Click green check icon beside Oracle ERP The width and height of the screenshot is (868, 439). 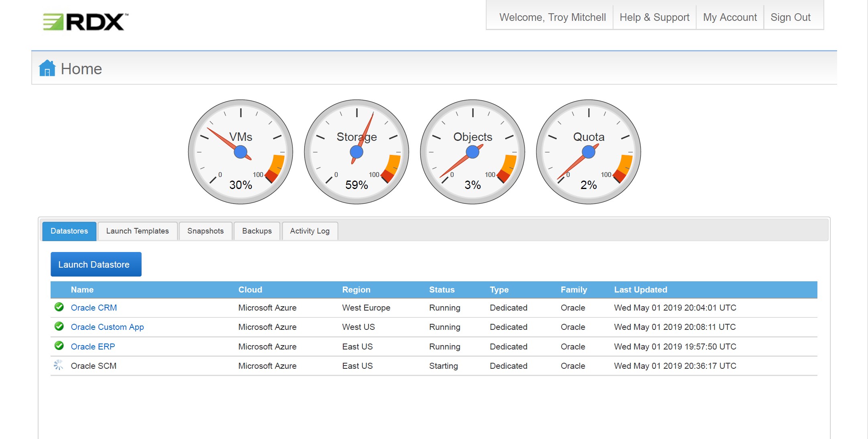(59, 346)
